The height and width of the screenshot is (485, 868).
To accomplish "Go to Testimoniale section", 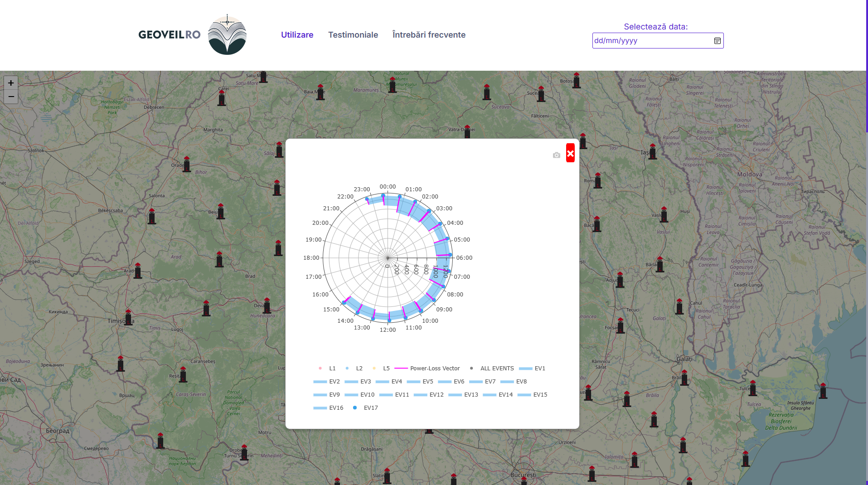I will [353, 35].
